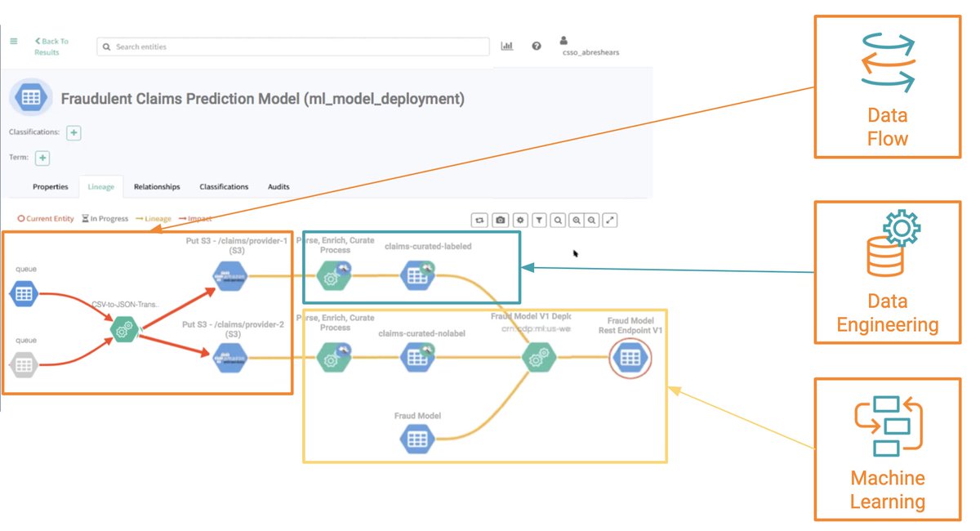Click the entity table icon beside the title
This screenshot has width=980, height=531.
click(31, 98)
